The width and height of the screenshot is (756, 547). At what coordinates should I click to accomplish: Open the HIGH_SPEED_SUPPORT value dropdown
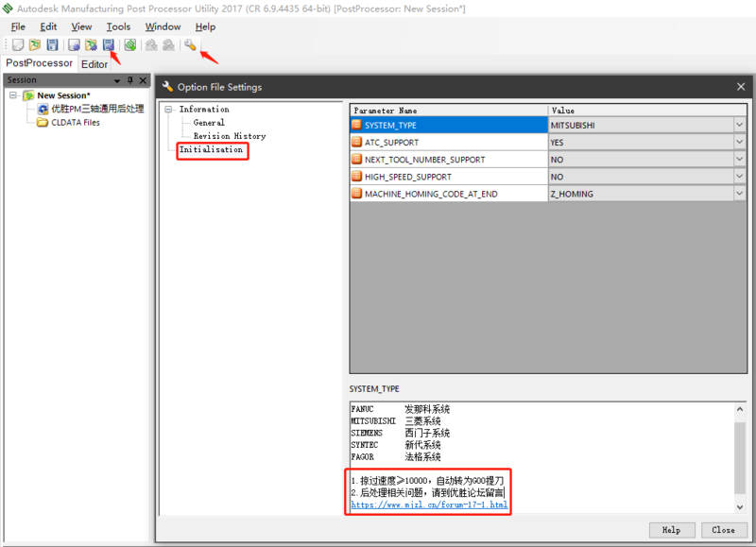pyautogui.click(x=740, y=177)
